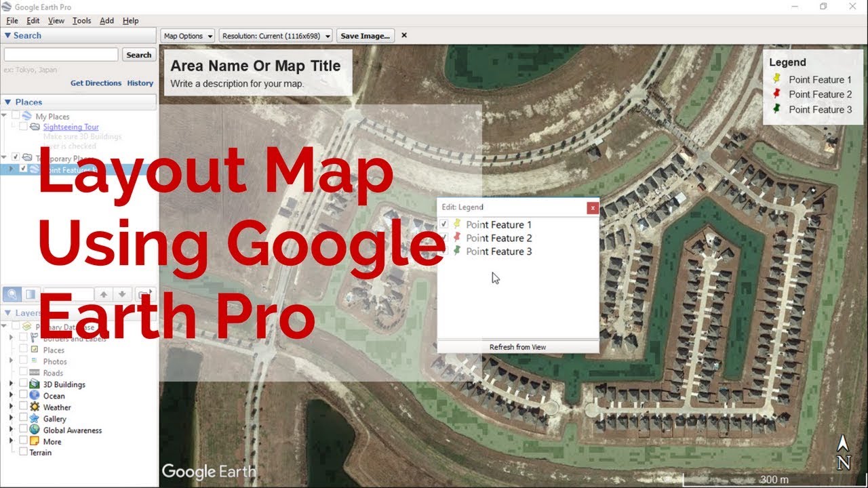Click the 3D Buildings layer icon

coord(35,384)
